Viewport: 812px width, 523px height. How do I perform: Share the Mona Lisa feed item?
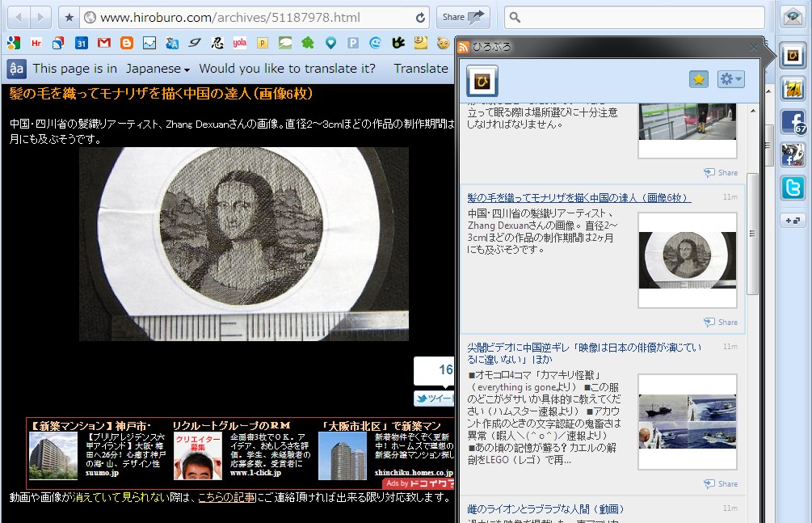click(721, 323)
